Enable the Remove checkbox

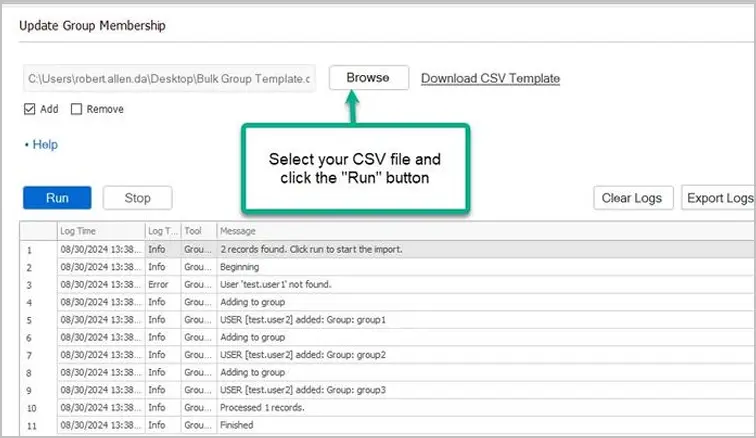pyautogui.click(x=76, y=109)
